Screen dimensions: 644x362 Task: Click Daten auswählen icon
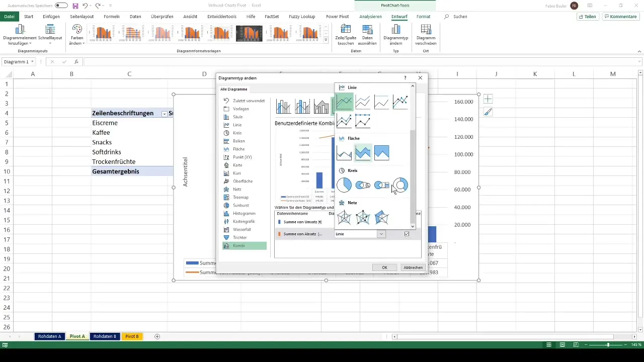click(x=367, y=34)
